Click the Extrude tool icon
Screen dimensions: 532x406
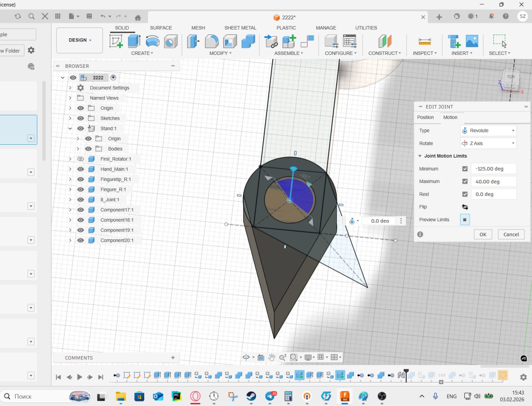pos(134,41)
